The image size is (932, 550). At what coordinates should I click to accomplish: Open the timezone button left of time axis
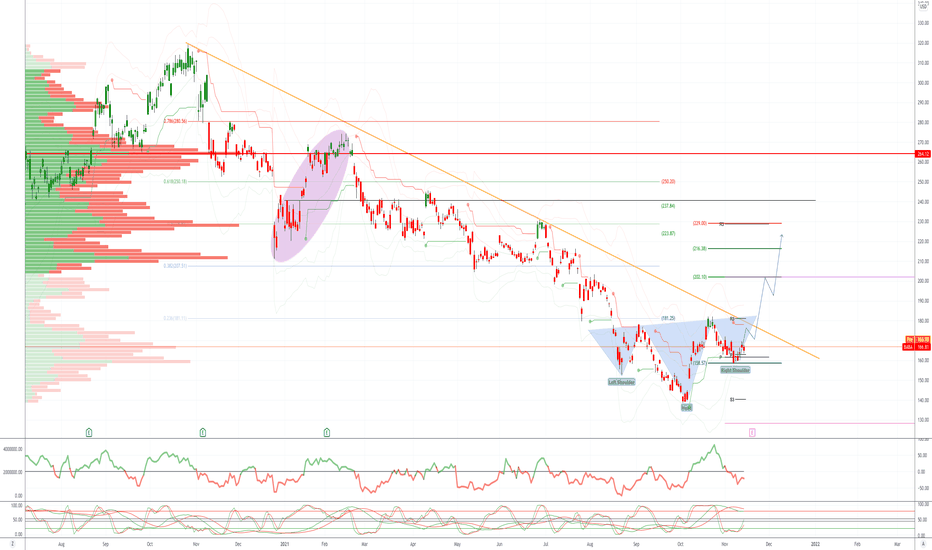(x=12, y=543)
